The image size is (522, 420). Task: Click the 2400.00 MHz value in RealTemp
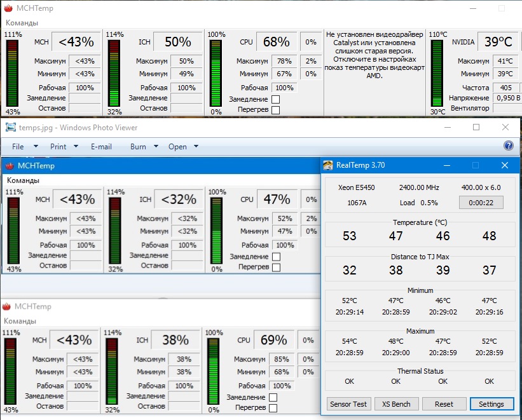[419, 187]
